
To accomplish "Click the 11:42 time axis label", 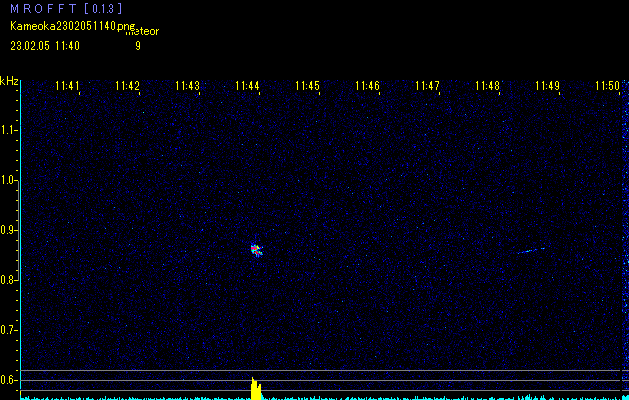I will pos(127,85).
